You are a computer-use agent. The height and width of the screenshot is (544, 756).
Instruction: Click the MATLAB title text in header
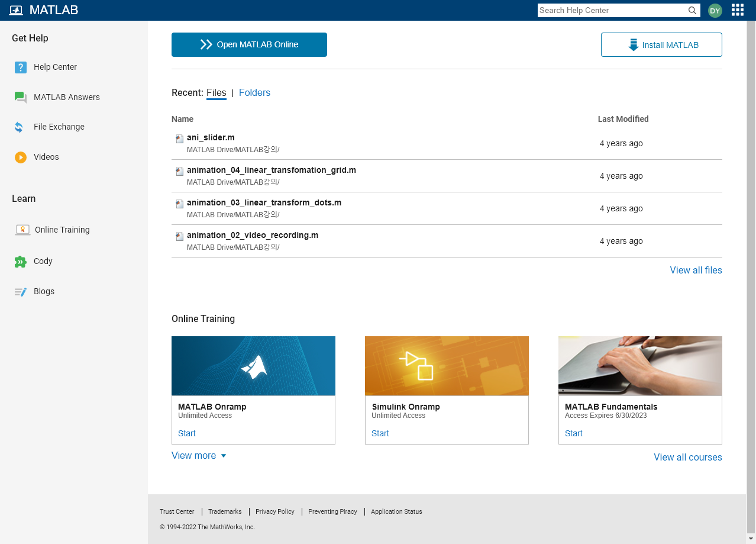pyautogui.click(x=54, y=10)
